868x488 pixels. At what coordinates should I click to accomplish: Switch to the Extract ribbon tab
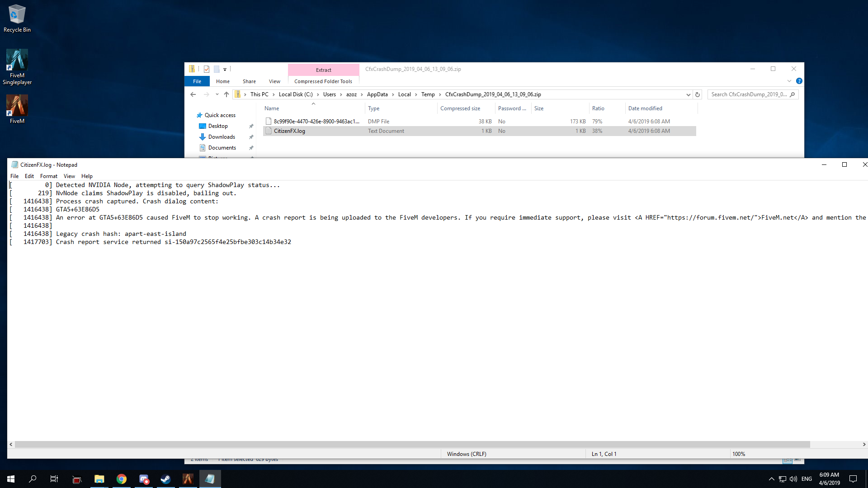coord(323,70)
